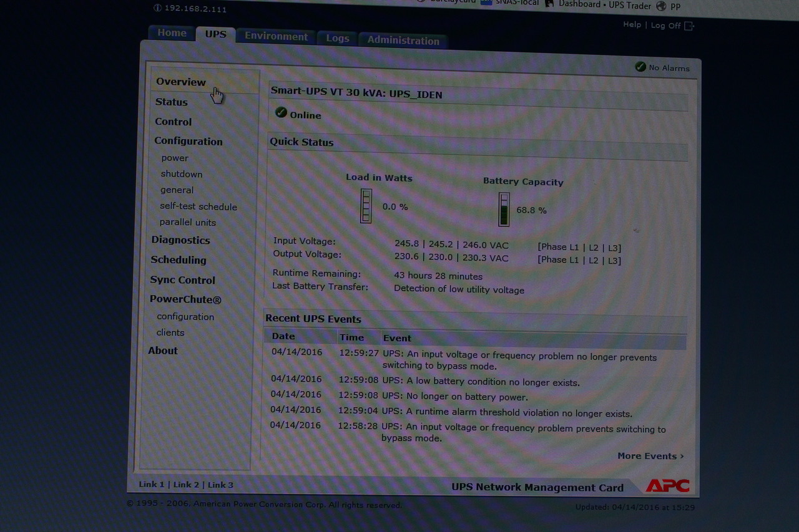
Task: Click the green No Alarms checkmark icon
Action: click(640, 67)
